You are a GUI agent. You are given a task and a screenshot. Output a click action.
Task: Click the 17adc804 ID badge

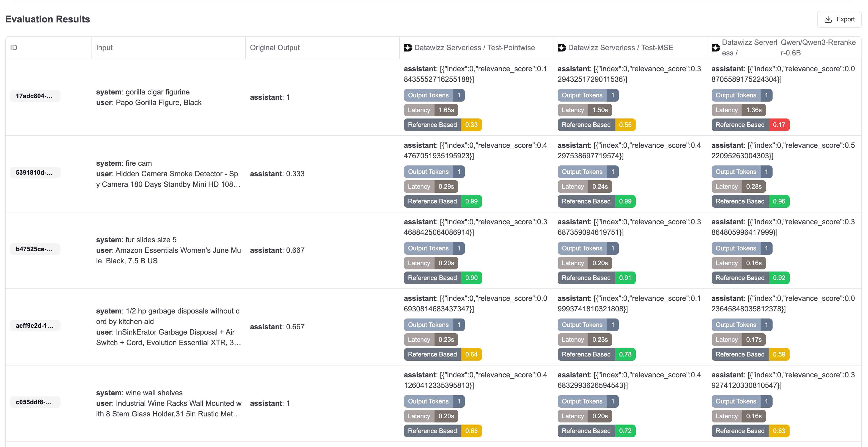coord(35,96)
